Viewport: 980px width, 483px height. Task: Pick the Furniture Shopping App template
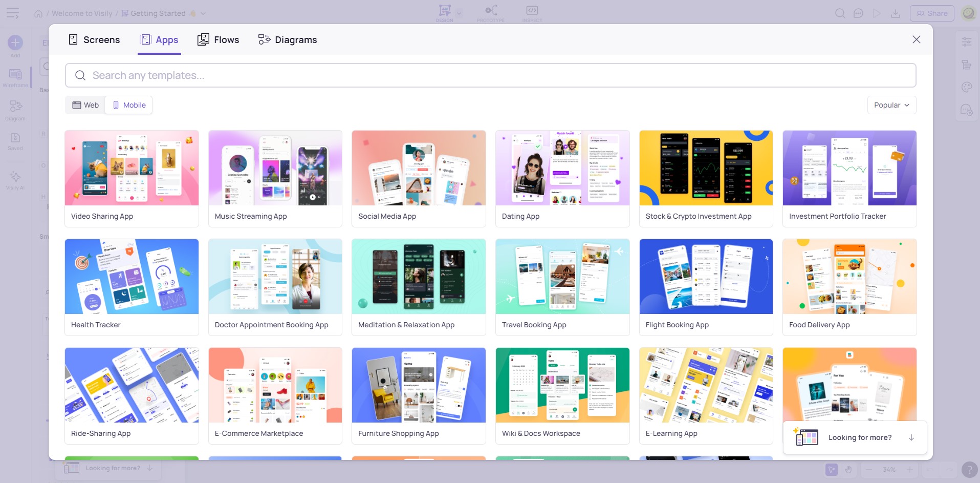click(x=419, y=395)
